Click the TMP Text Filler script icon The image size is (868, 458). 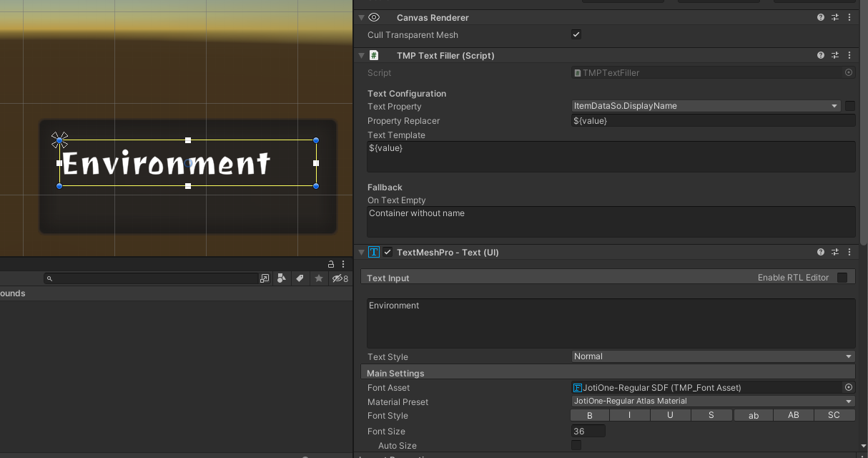tap(374, 55)
